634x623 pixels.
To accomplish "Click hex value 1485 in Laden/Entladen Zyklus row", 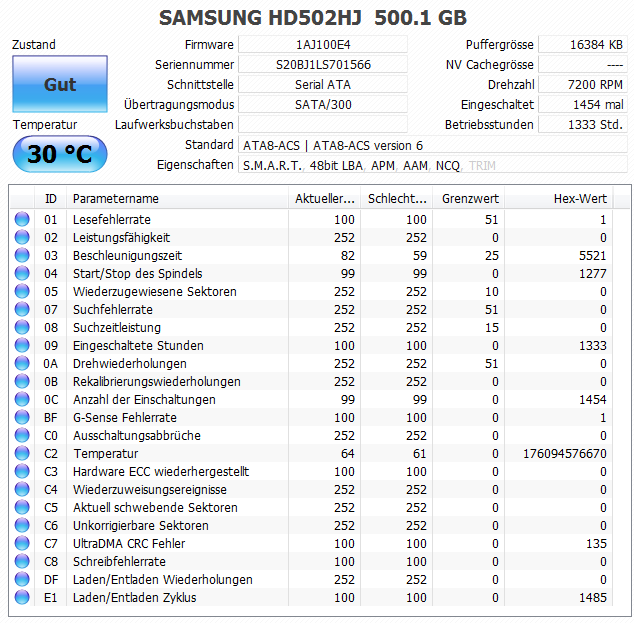I will pyautogui.click(x=593, y=598).
